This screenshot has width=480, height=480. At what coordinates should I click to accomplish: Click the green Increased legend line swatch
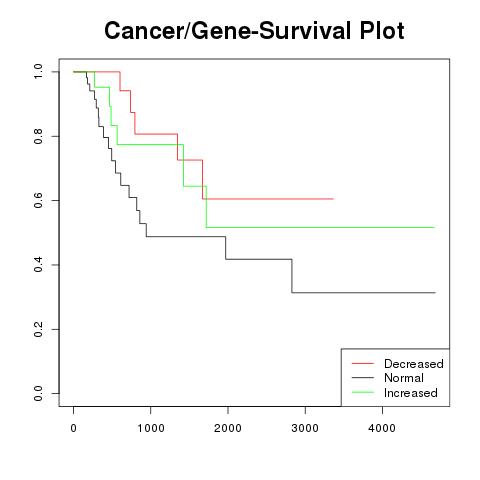pyautogui.click(x=363, y=392)
